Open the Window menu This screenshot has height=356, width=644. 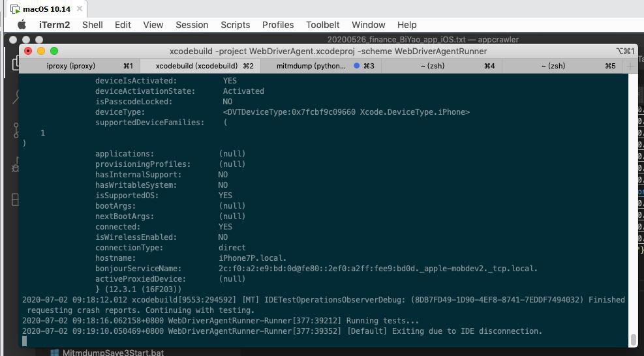coord(369,25)
